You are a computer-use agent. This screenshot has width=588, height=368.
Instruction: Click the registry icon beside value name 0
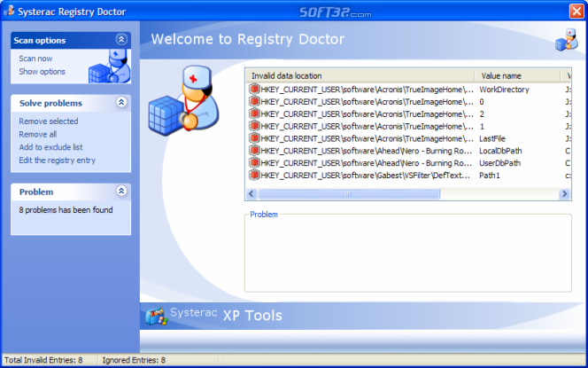point(254,102)
